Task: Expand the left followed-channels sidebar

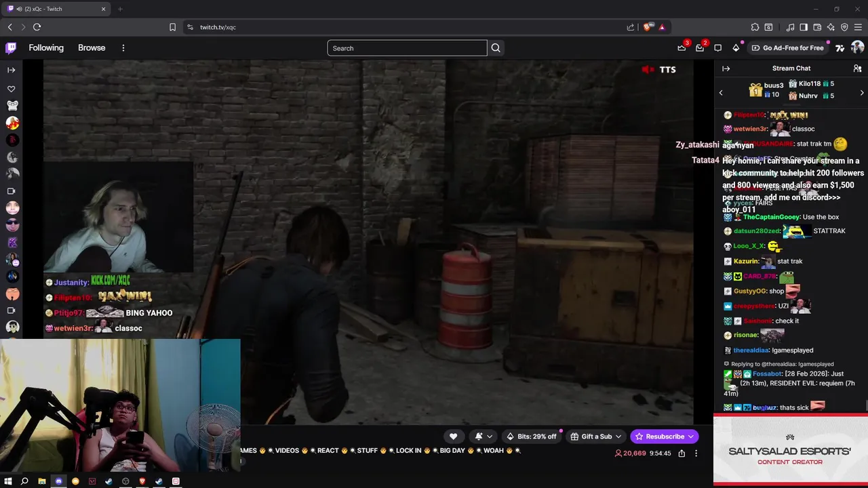Action: (11, 70)
